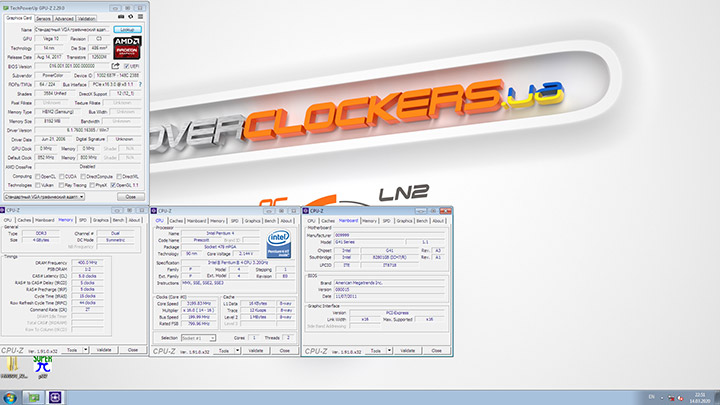
Task: Click the title icon of the Mainboard CPU-Z window
Action: (x=306, y=211)
